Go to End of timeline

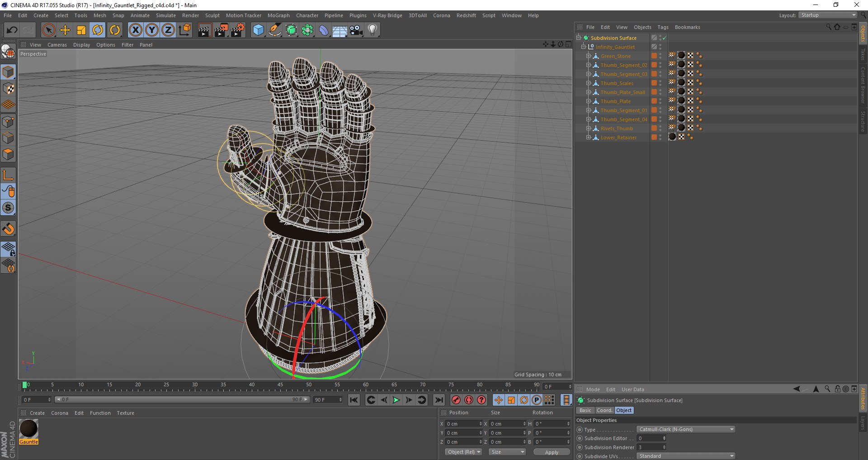(x=439, y=400)
